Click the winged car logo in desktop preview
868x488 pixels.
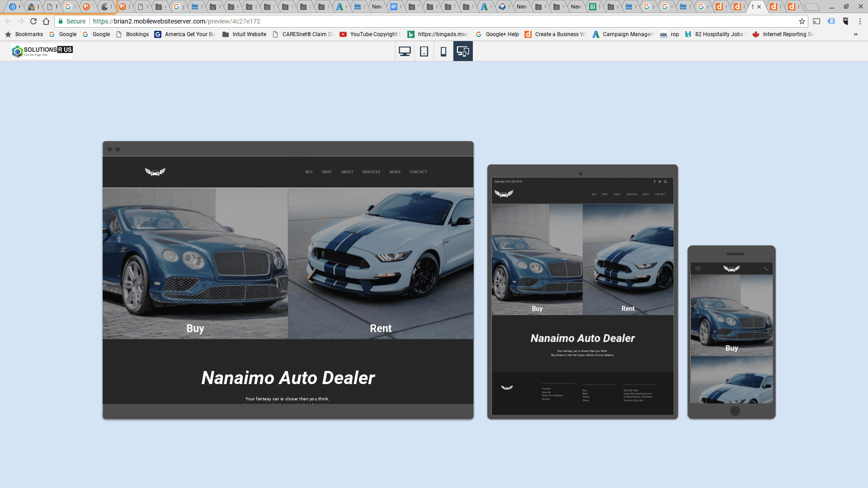(x=155, y=172)
